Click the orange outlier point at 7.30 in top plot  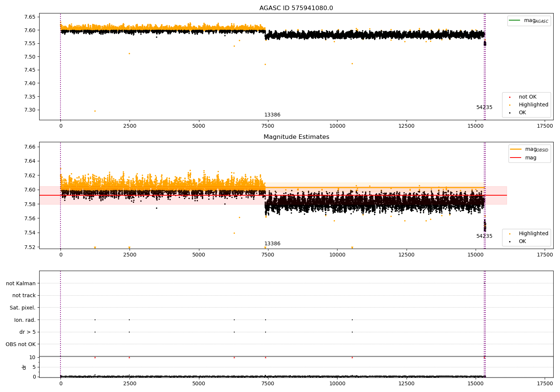pyautogui.click(x=95, y=111)
